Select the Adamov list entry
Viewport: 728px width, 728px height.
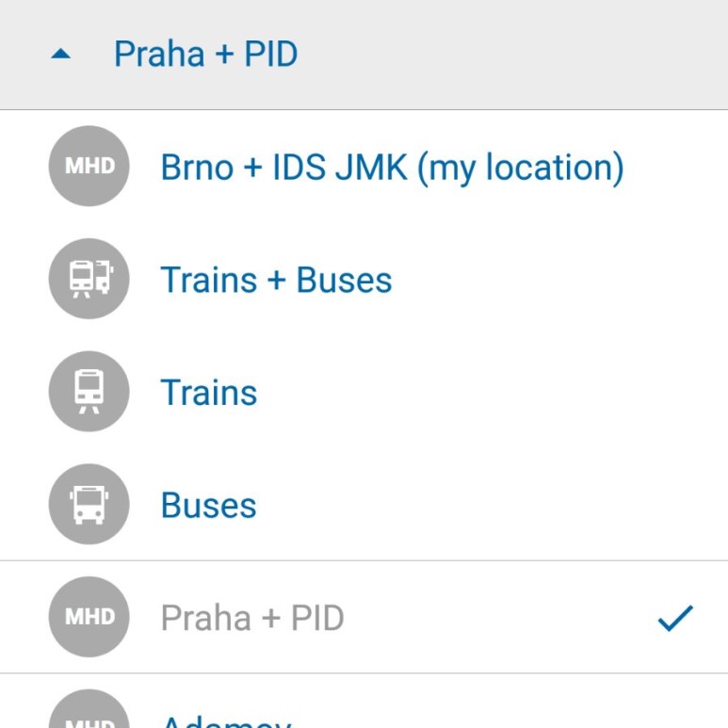[364, 701]
